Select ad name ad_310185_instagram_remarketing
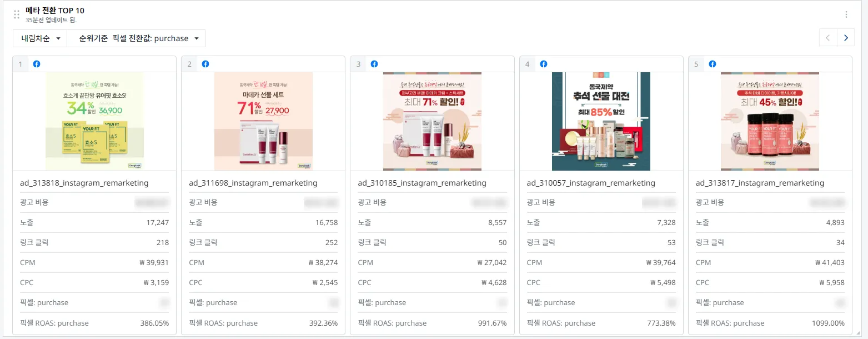 (422, 183)
